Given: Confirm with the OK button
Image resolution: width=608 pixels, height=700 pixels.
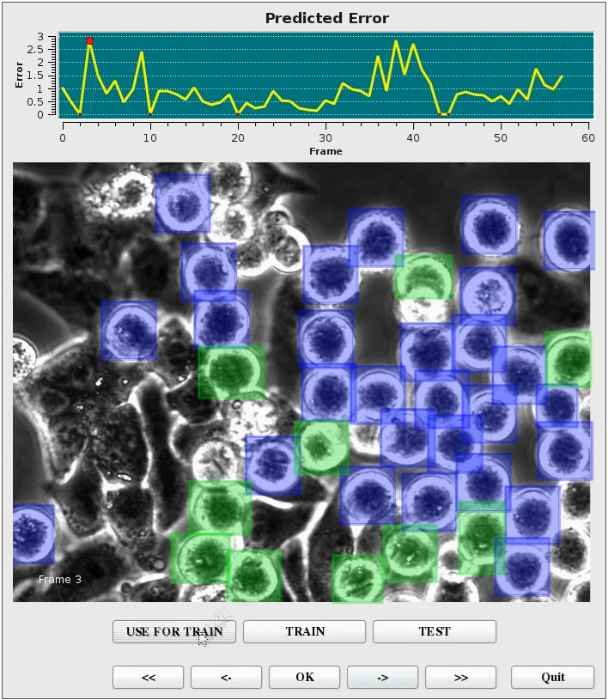Looking at the screenshot, I should point(305,677).
